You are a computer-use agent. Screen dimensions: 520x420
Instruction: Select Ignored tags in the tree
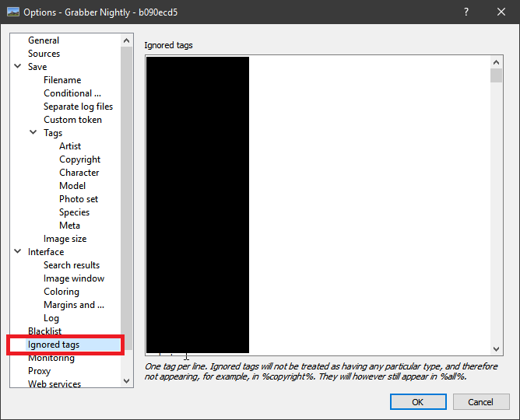pos(54,345)
